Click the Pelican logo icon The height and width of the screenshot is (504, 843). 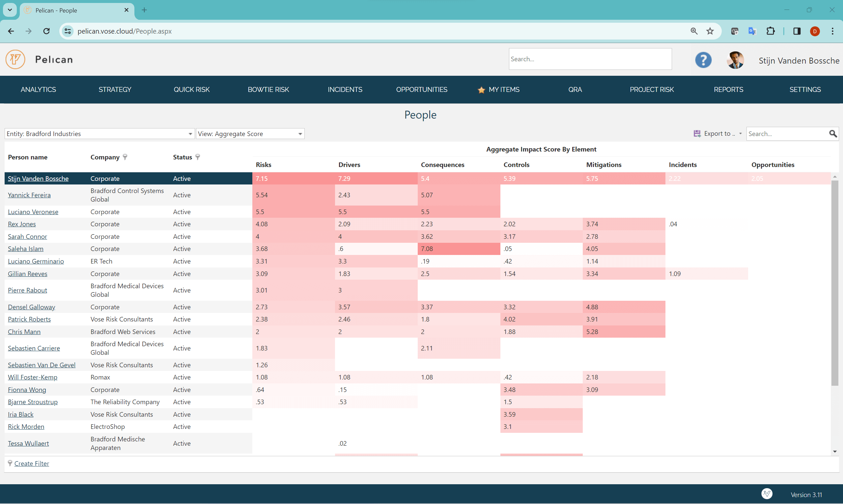pyautogui.click(x=15, y=59)
